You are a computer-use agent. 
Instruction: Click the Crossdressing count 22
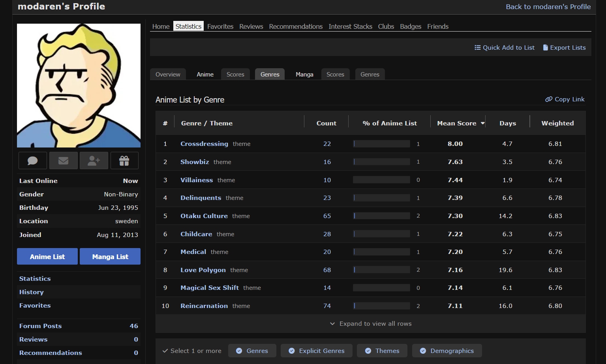327,144
